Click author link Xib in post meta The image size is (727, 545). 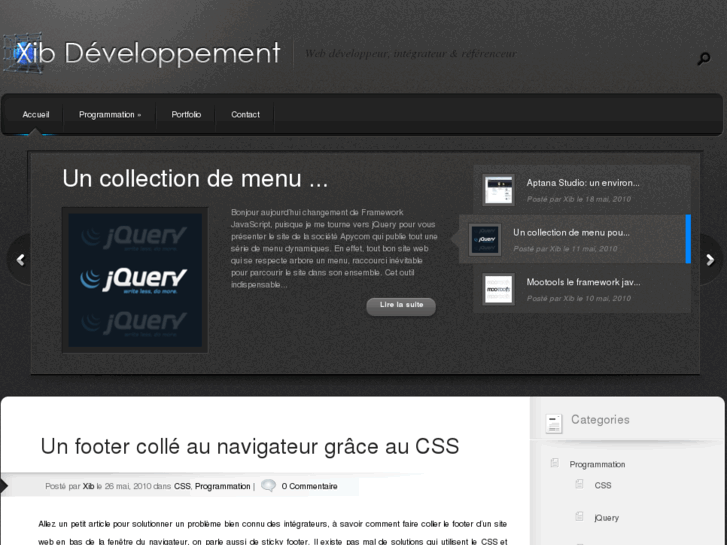tap(88, 486)
